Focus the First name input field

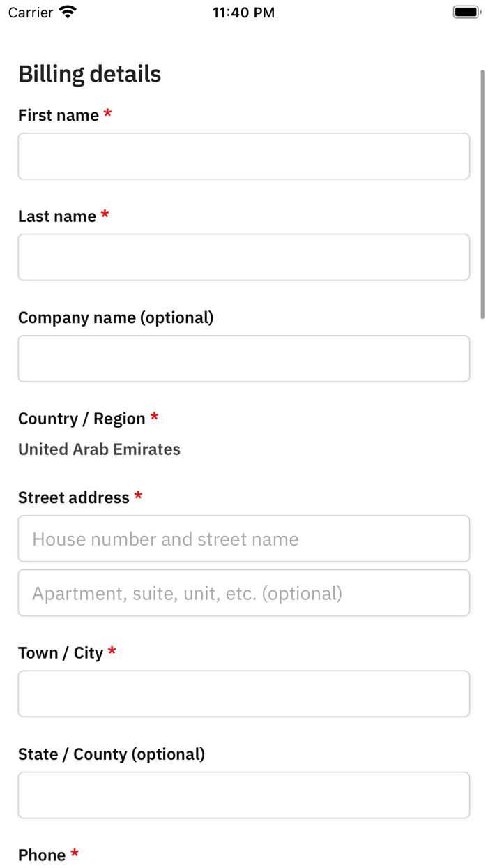click(244, 156)
